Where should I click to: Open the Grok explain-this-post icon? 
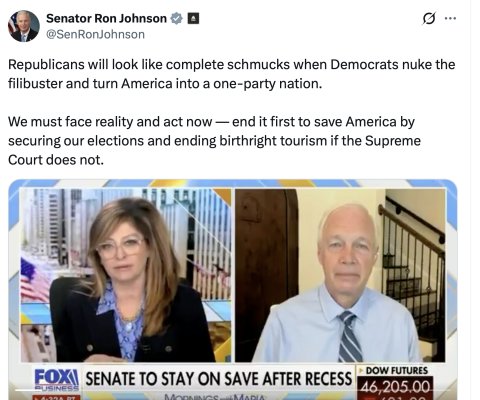pos(429,18)
